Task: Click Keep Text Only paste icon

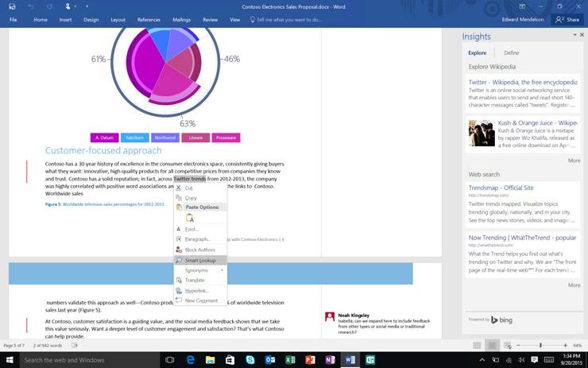Action: pyautogui.click(x=190, y=218)
